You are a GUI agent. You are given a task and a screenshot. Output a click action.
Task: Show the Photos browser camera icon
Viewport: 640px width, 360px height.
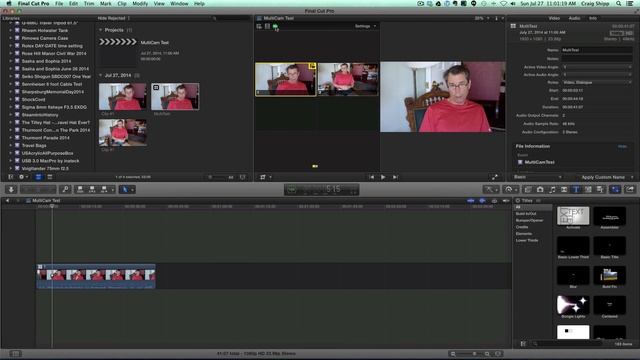(x=540, y=189)
